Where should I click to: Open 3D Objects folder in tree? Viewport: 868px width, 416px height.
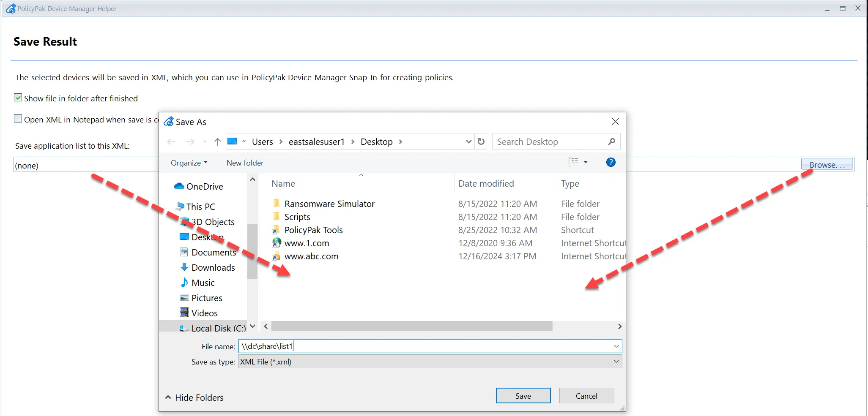207,222
